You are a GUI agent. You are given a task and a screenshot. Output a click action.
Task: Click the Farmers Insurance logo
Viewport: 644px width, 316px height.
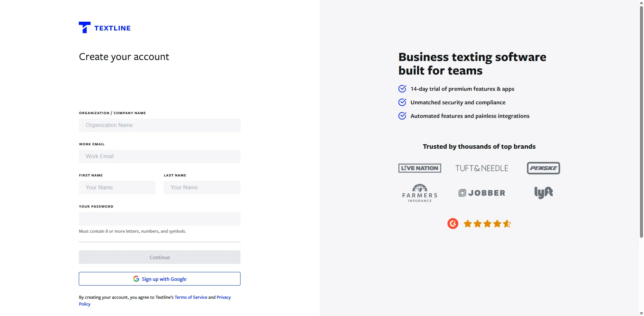click(419, 193)
